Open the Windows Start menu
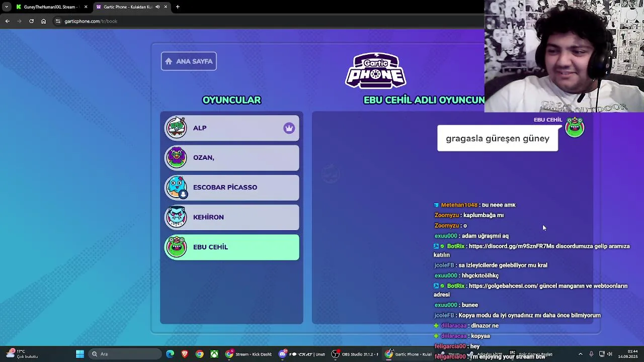644x362 pixels. click(x=79, y=354)
